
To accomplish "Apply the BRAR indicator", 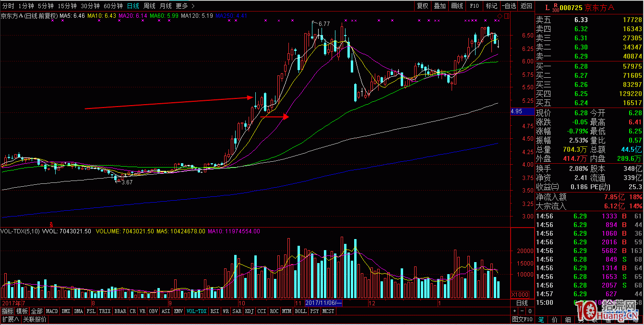I will click(120, 311).
